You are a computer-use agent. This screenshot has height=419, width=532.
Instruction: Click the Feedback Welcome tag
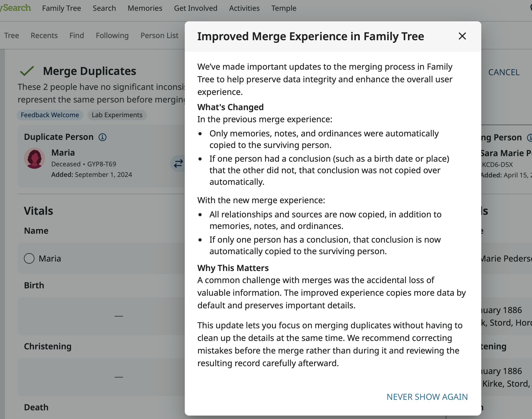pos(50,115)
